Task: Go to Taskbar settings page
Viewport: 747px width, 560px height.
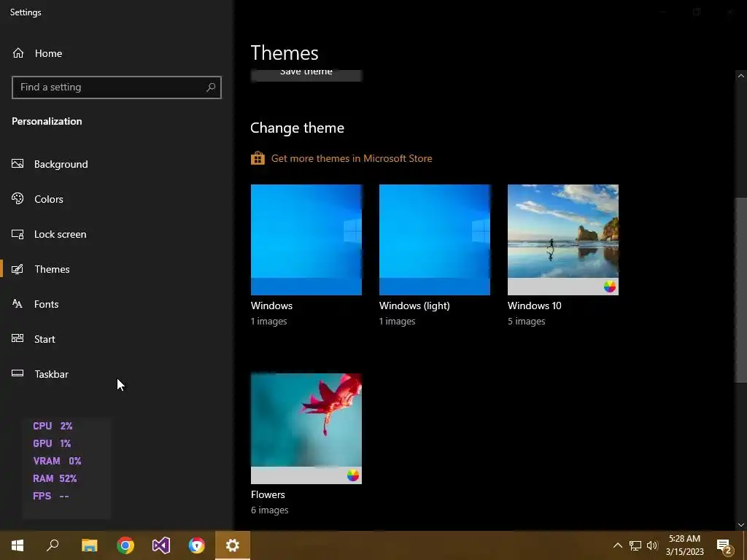Action: pyautogui.click(x=116, y=374)
